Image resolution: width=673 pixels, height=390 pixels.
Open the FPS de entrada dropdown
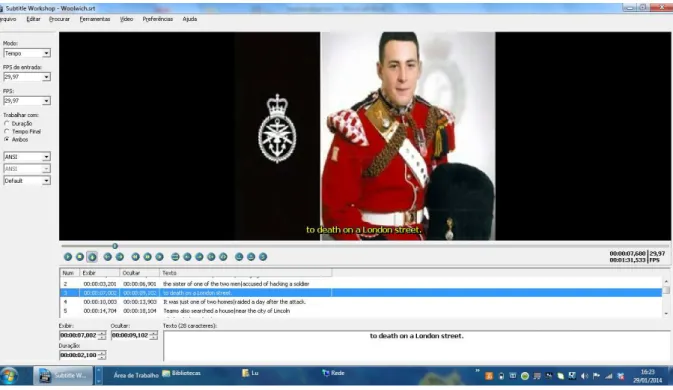pos(27,77)
